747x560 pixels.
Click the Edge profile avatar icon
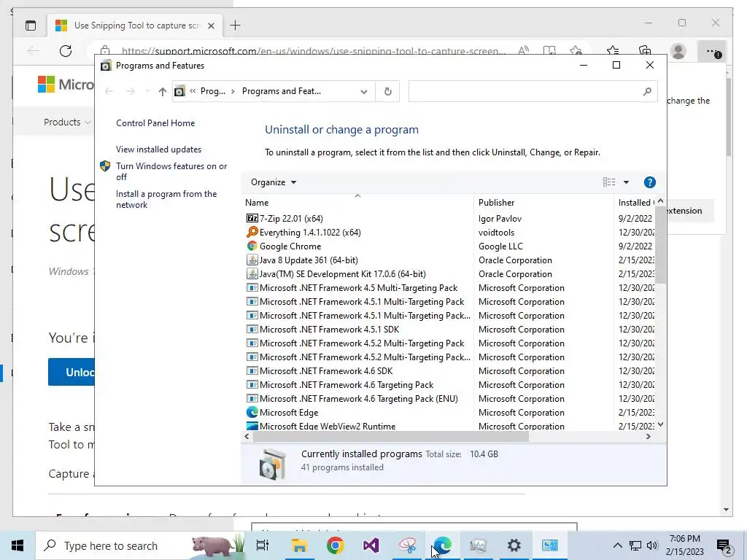pyautogui.click(x=678, y=51)
